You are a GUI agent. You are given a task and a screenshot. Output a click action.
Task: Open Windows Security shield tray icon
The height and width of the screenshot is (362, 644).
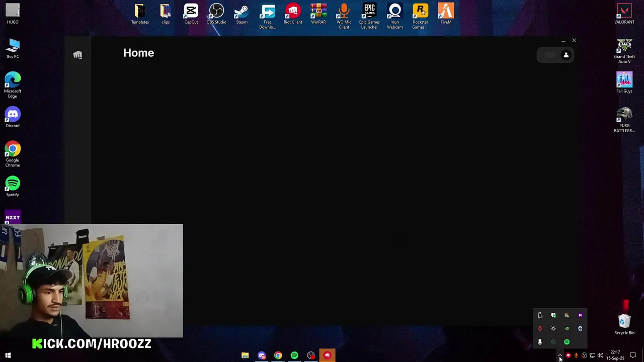(553, 315)
